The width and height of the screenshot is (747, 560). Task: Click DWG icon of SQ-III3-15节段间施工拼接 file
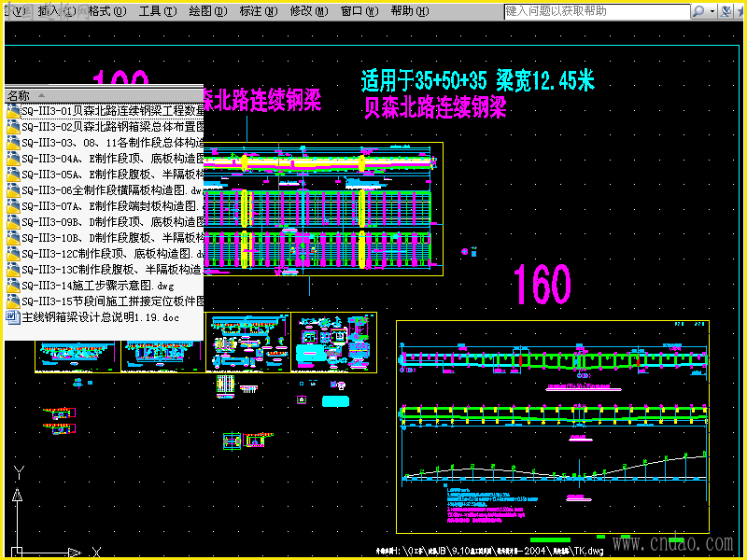coord(13,301)
